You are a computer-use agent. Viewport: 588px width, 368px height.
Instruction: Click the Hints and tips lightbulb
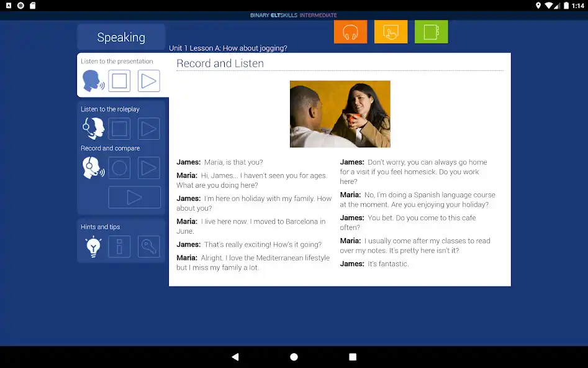[x=93, y=247]
